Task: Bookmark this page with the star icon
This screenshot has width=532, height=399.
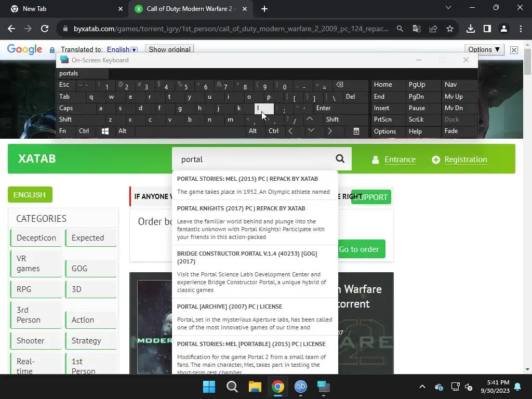Action: [450, 29]
